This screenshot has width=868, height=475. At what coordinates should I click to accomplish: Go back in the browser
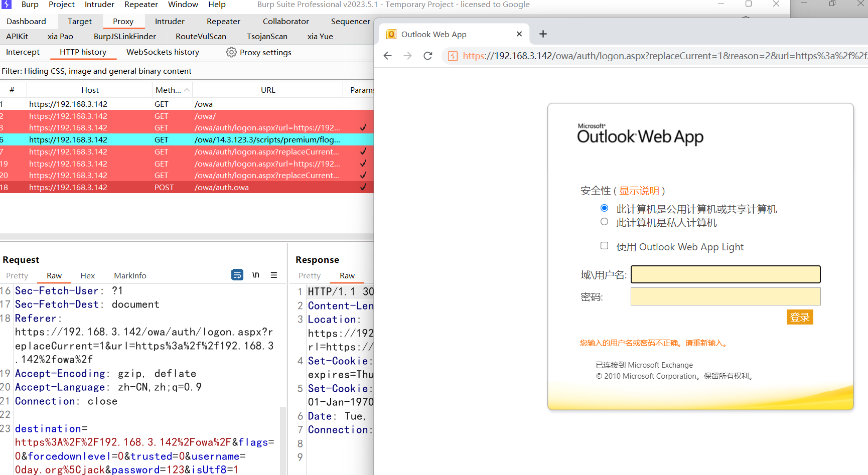tap(387, 56)
